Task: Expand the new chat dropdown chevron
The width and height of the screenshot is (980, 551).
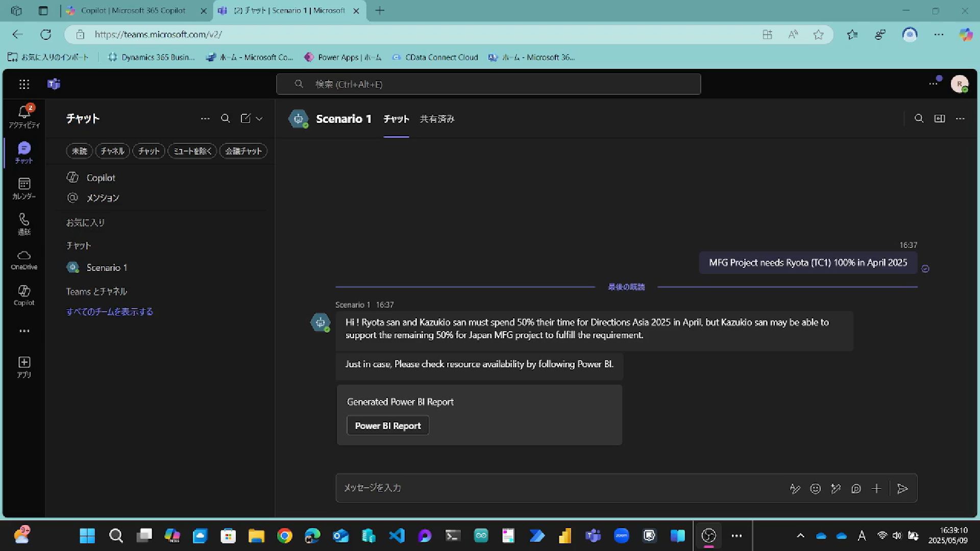Action: tap(259, 118)
